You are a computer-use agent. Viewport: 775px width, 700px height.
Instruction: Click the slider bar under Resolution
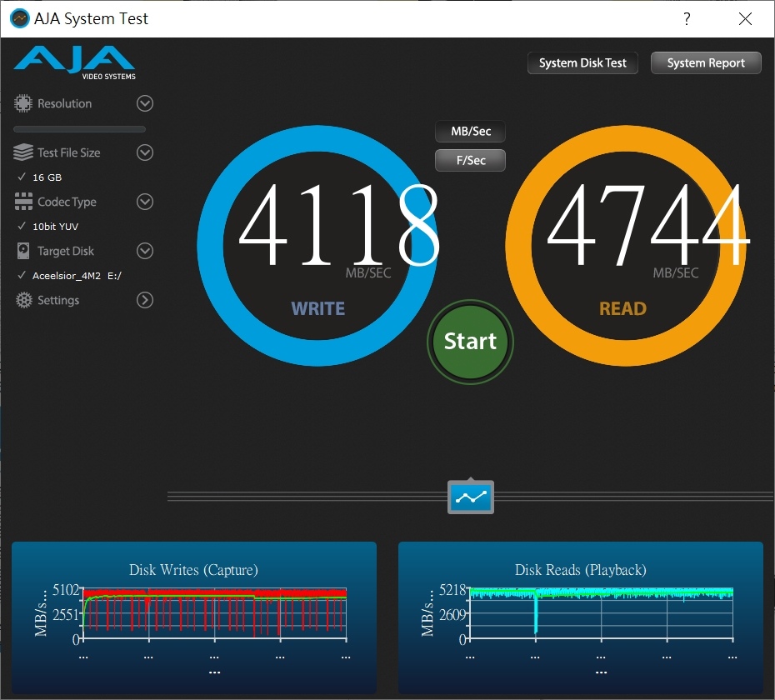79,129
